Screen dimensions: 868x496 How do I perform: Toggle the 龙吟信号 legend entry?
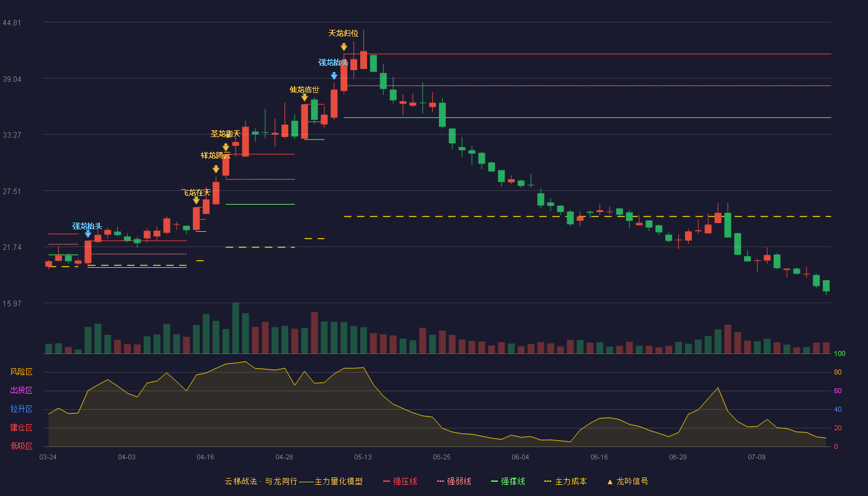coord(627,481)
